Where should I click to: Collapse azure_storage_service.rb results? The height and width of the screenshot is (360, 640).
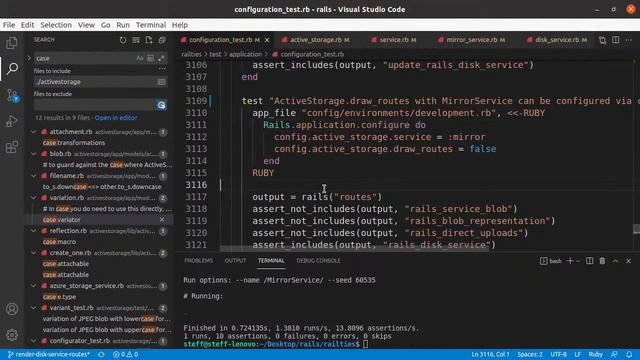[x=34, y=286]
